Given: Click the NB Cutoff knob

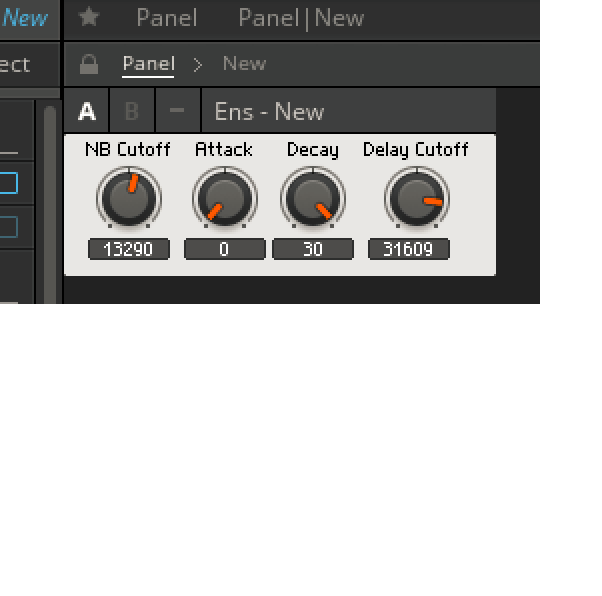Looking at the screenshot, I should point(129,199).
